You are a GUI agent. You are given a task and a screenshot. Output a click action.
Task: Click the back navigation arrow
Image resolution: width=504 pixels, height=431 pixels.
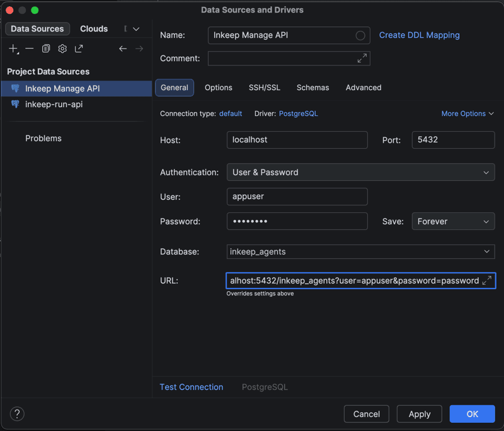pyautogui.click(x=123, y=49)
